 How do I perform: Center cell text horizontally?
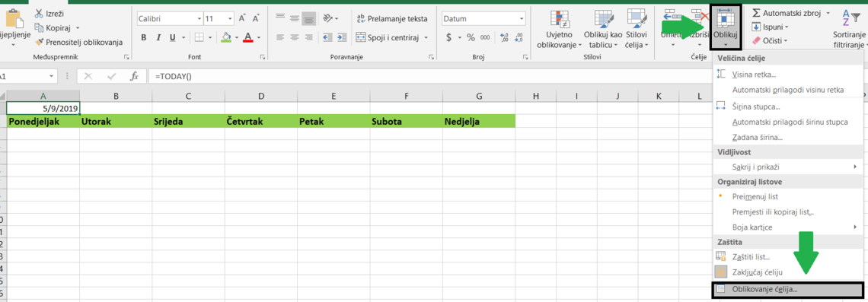(295, 37)
